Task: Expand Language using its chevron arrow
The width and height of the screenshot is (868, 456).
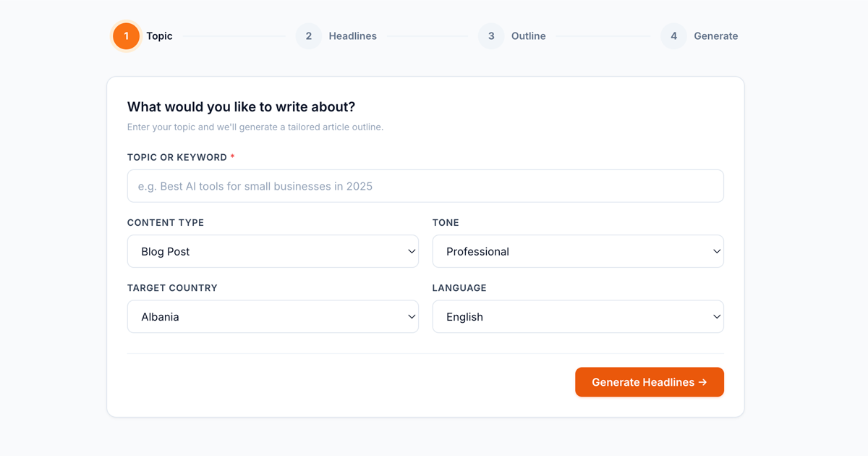Action: click(717, 316)
